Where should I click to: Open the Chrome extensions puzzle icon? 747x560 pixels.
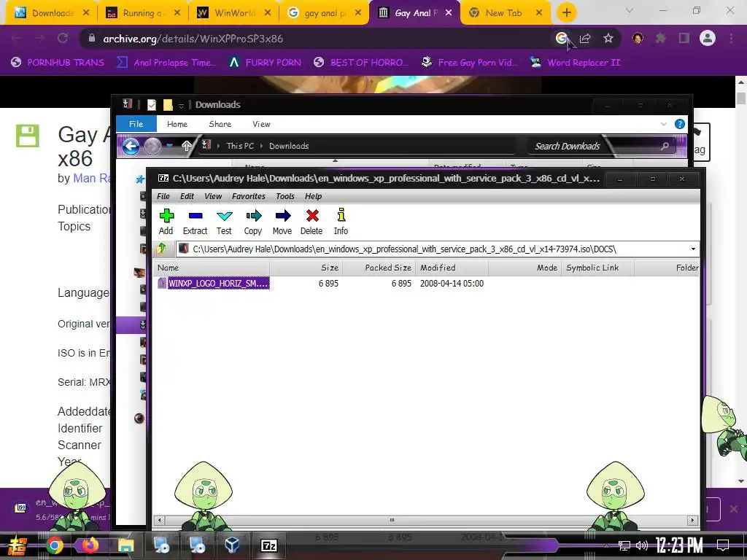[x=661, y=39]
